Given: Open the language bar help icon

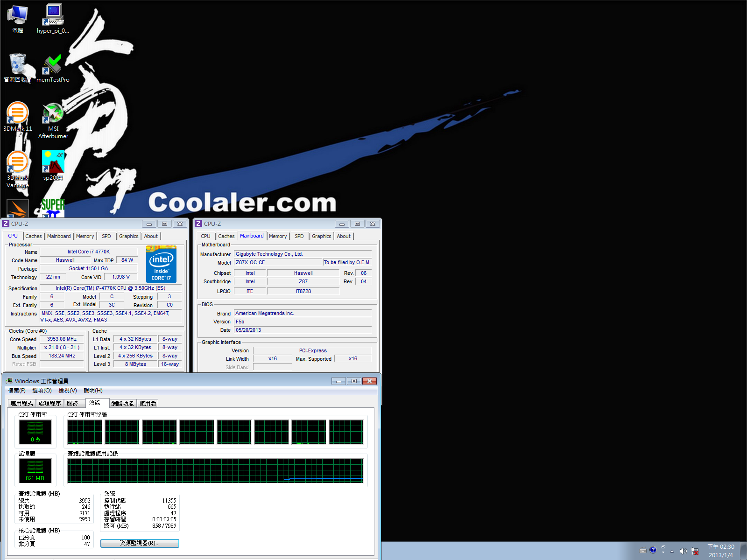Looking at the screenshot, I should click(x=653, y=550).
